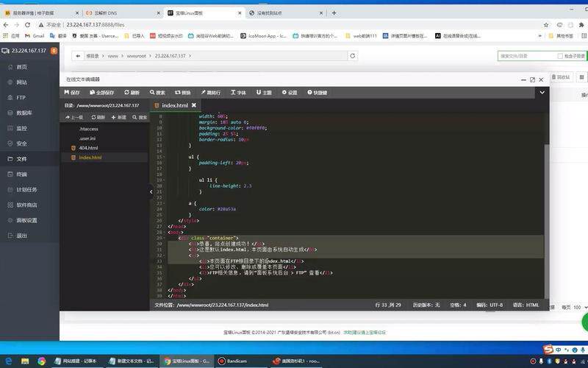Click the 保存 save button in editor toolbar
Screen dimensions: 588x368
[x=72, y=93]
